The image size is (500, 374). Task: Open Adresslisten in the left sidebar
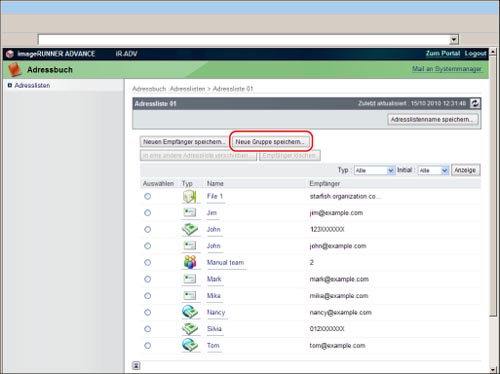point(32,85)
